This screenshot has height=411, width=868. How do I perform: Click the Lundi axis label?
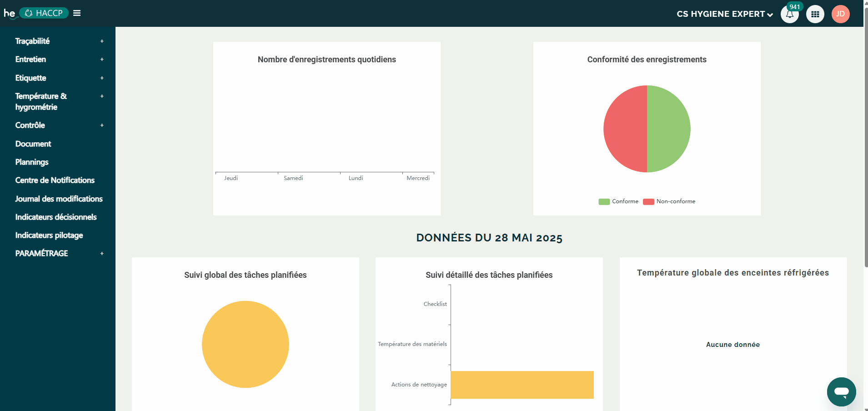point(356,178)
